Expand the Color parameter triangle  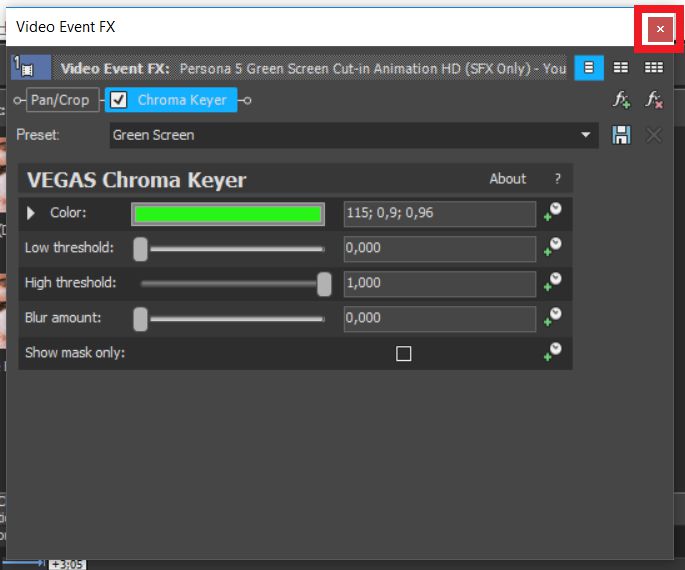30,213
